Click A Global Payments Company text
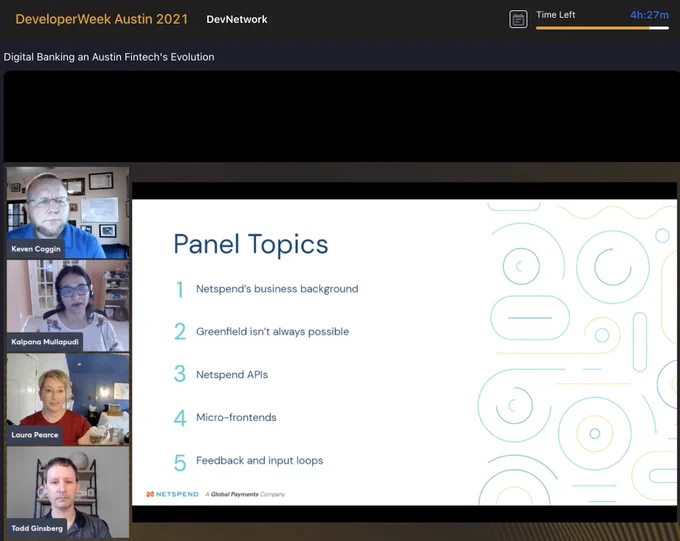Viewport: 680px width, 541px height. (x=245, y=494)
